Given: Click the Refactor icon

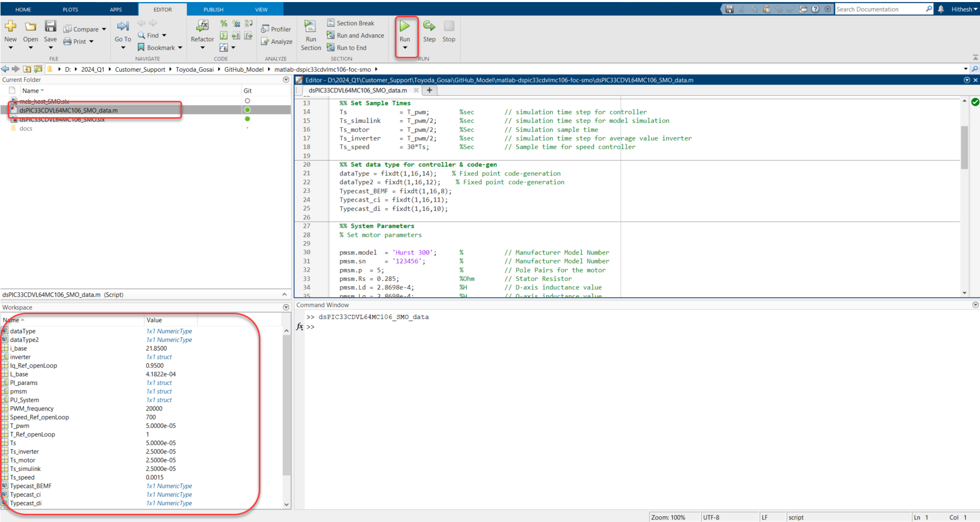Looking at the screenshot, I should pos(203,26).
